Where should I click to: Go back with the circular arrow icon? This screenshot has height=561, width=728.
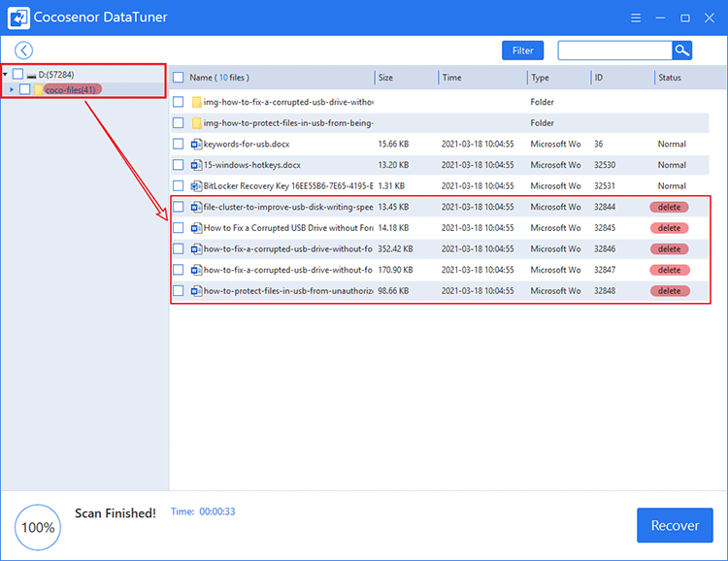tap(23, 50)
